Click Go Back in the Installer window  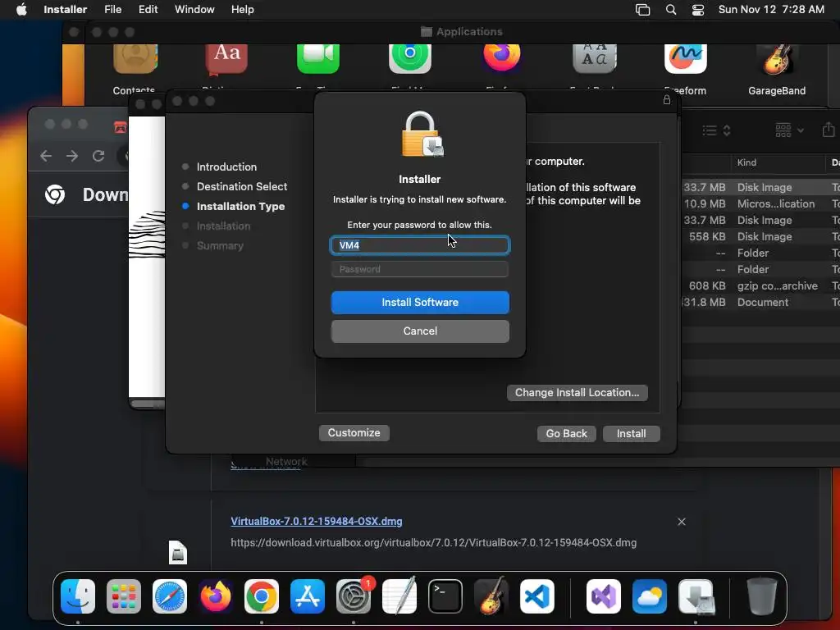[x=566, y=433]
